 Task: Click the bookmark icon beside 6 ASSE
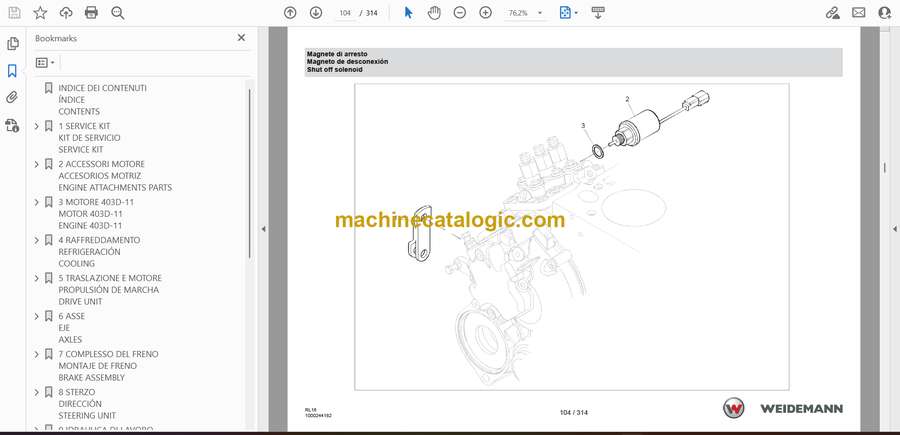(49, 316)
